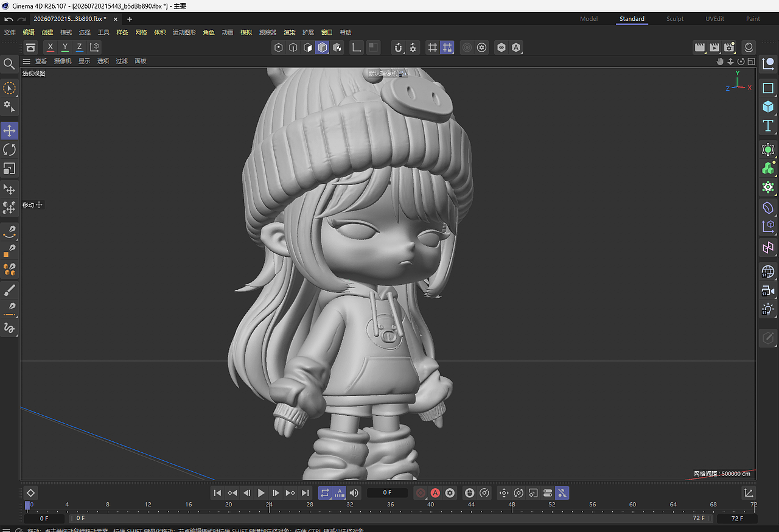Viewport: 779px width, 532px height.
Task: Click the record active objects button
Action: point(421,493)
